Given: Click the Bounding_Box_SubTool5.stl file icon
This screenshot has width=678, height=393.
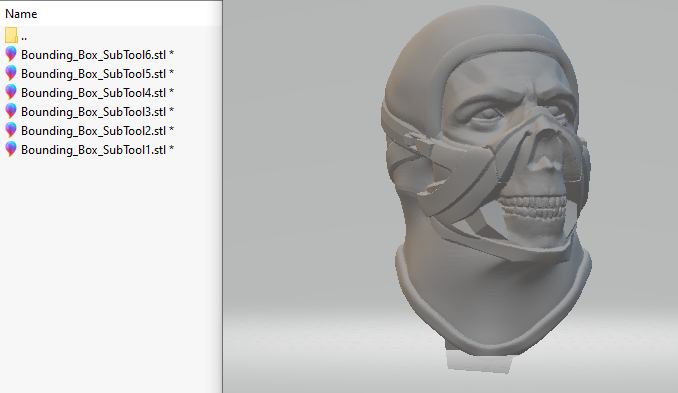Looking at the screenshot, I should 11,73.
